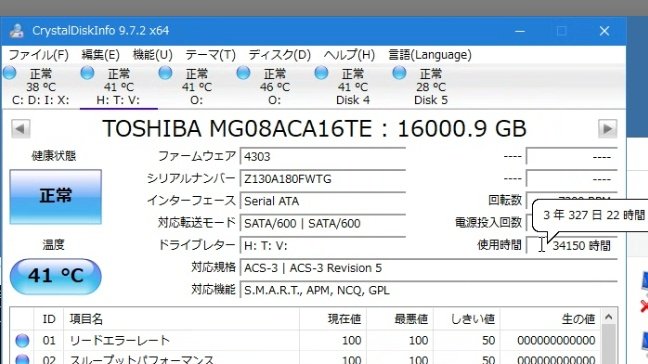Click the ID column header

(x=49, y=319)
